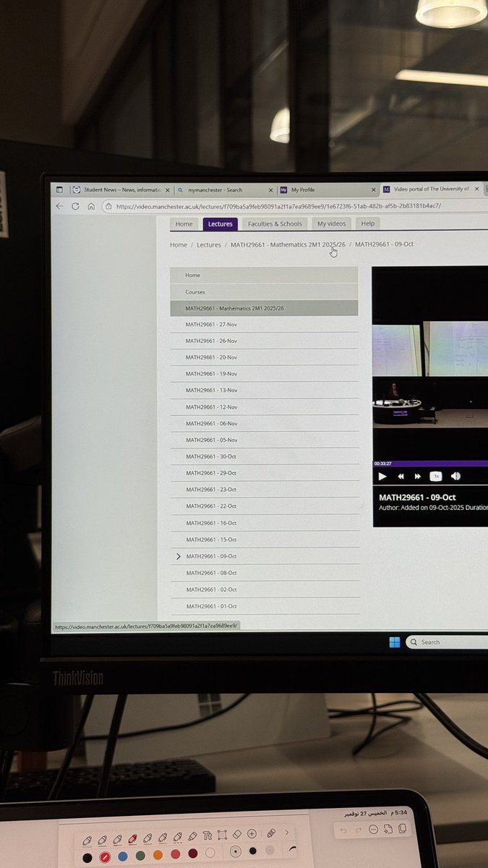Open the Home tab in portal navigation

pos(184,224)
